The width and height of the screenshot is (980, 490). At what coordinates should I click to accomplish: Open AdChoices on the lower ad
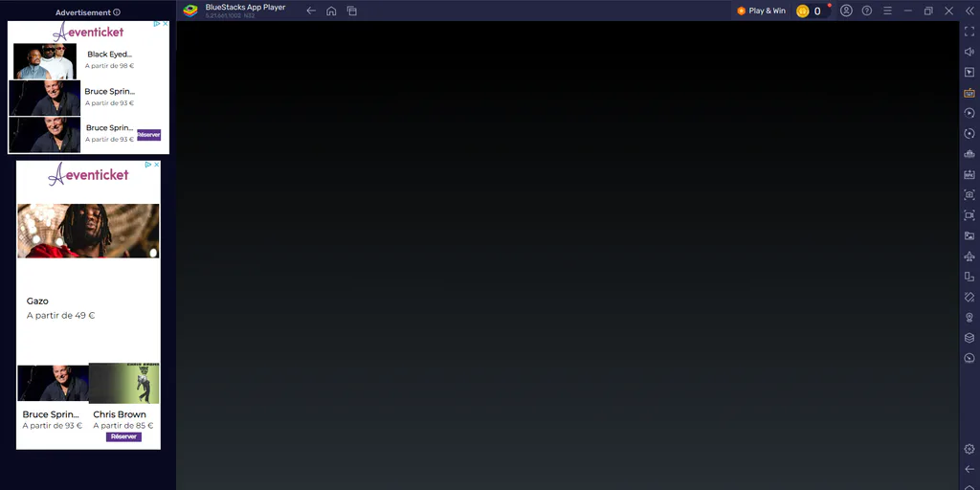(x=148, y=165)
